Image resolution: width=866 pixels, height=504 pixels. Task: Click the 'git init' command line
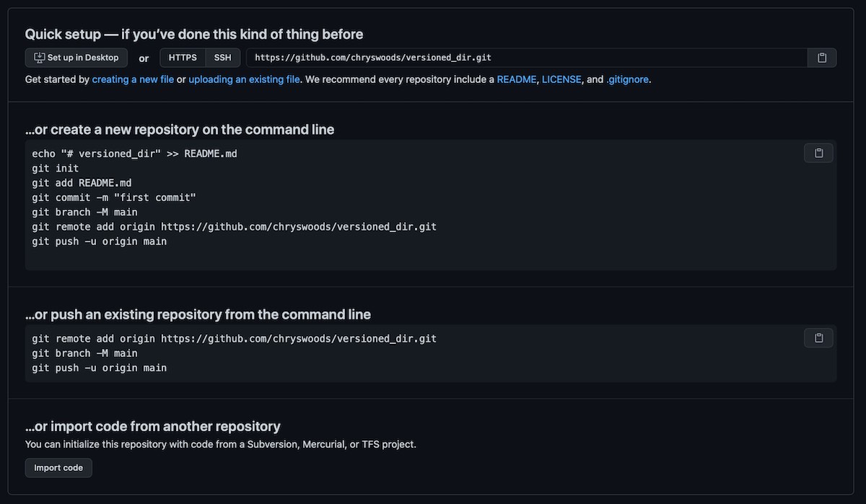click(56, 168)
